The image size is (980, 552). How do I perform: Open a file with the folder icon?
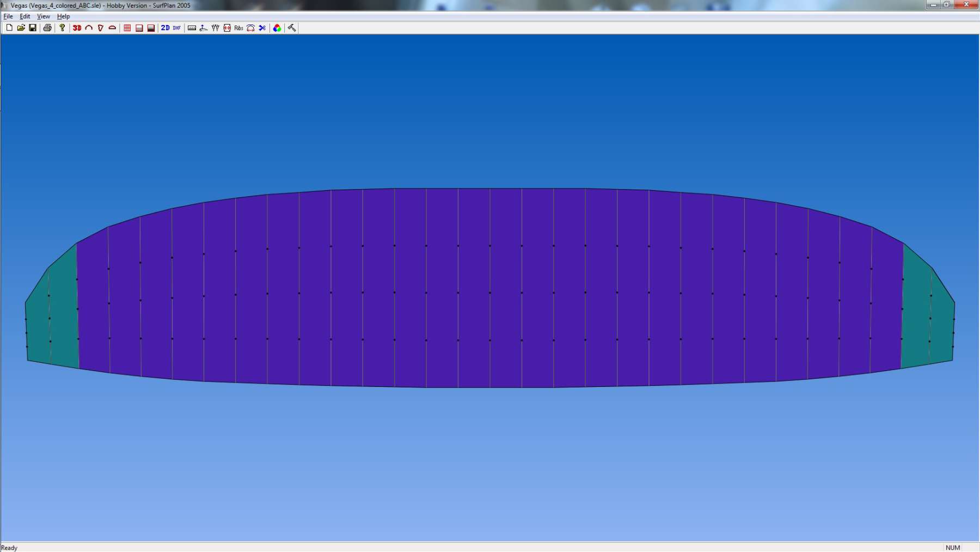[21, 28]
